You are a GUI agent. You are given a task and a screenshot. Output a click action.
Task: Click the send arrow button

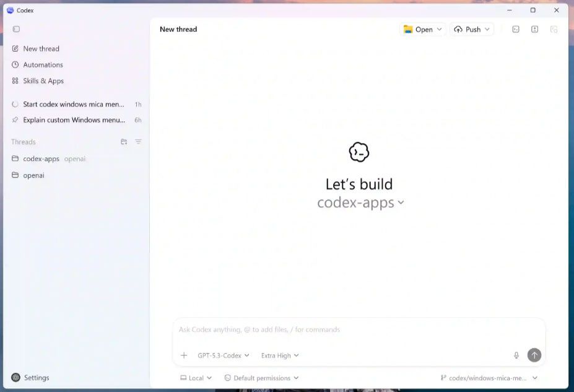(534, 355)
